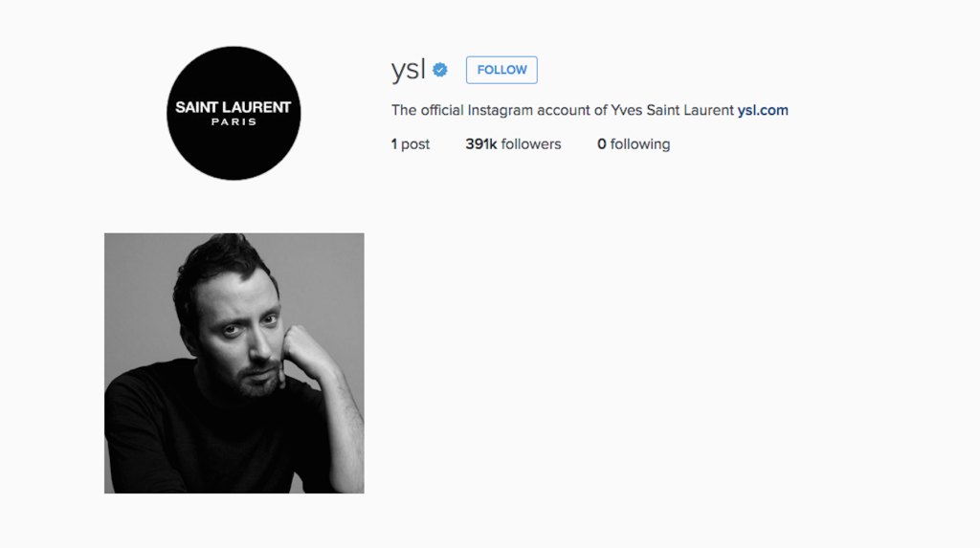Open the round Saint Laurent profile picture

coord(234,113)
